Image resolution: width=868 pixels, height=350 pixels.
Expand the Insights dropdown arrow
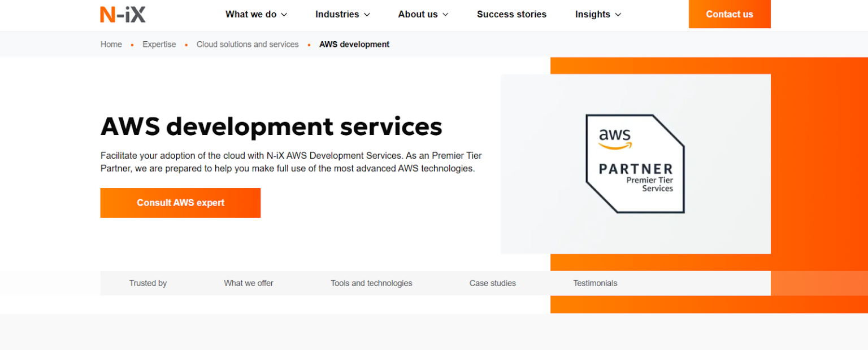point(618,15)
